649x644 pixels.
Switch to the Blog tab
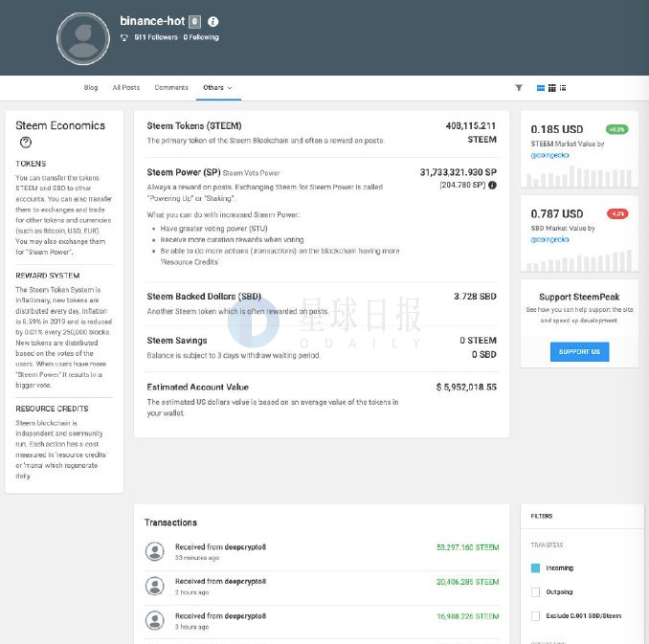(91, 88)
